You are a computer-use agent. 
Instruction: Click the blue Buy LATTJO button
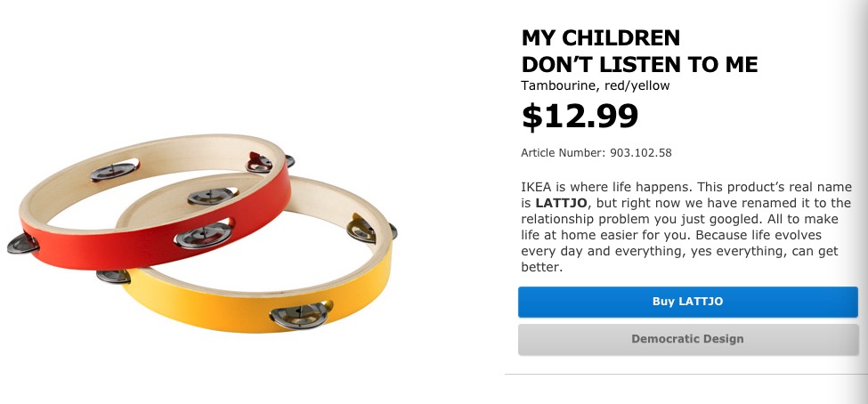tap(687, 302)
